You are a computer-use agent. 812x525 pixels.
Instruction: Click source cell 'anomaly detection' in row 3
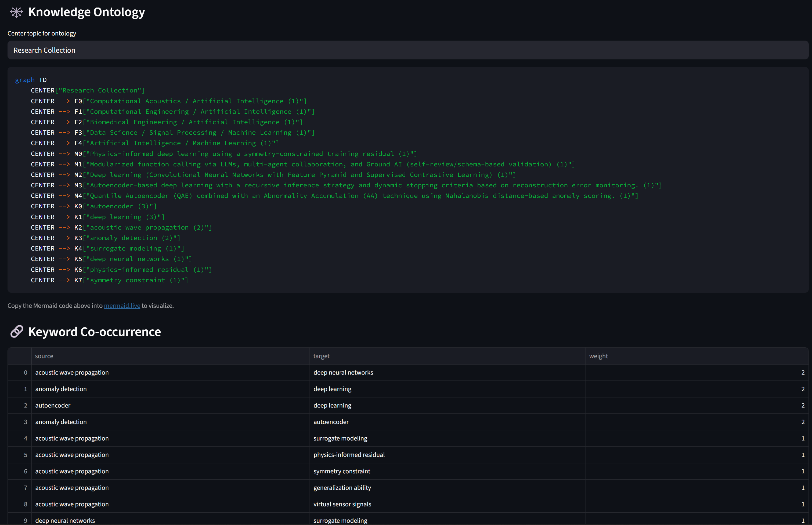(170, 422)
